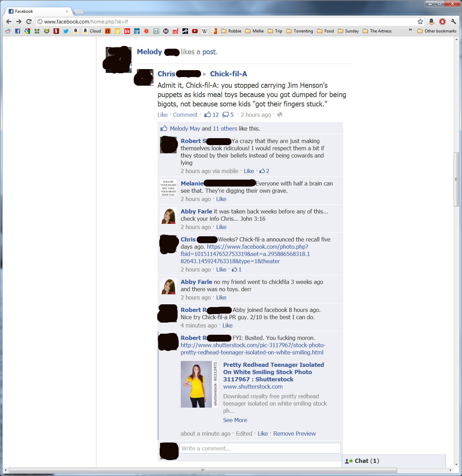
Task: Open the Amazon bookmark without a label
Action: (76, 31)
